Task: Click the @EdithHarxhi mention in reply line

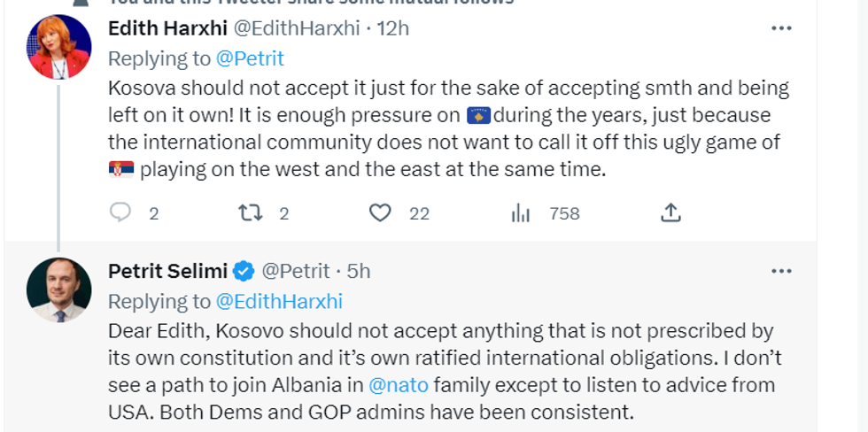Action: pos(279,301)
